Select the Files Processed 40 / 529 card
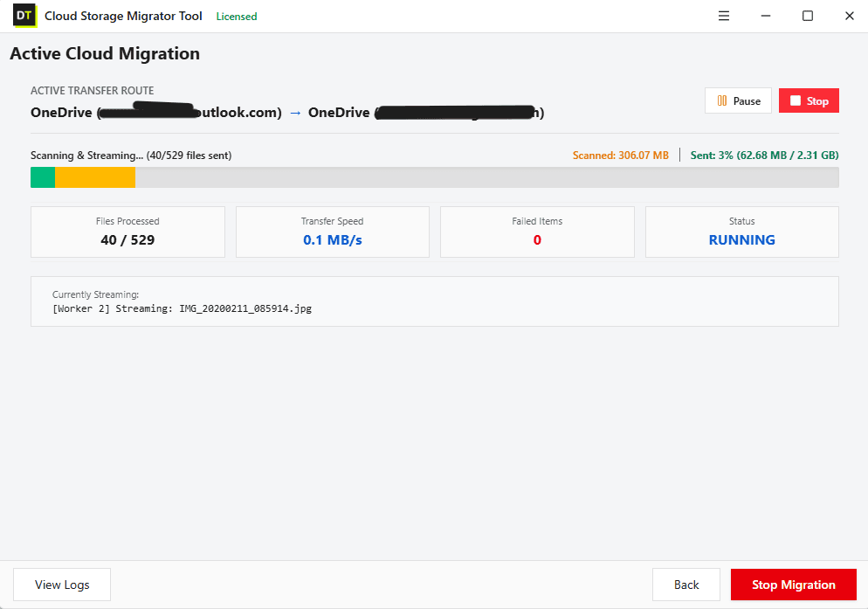 (x=127, y=232)
